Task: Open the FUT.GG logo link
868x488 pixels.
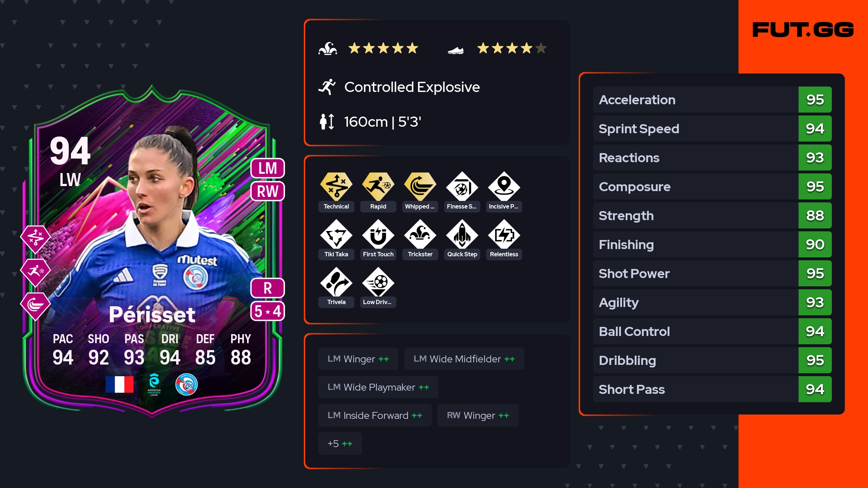Action: pos(803,30)
